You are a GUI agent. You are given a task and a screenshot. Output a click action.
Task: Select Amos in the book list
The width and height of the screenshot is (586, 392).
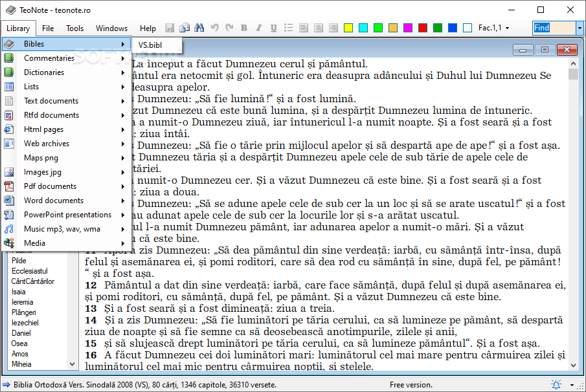tap(20, 354)
